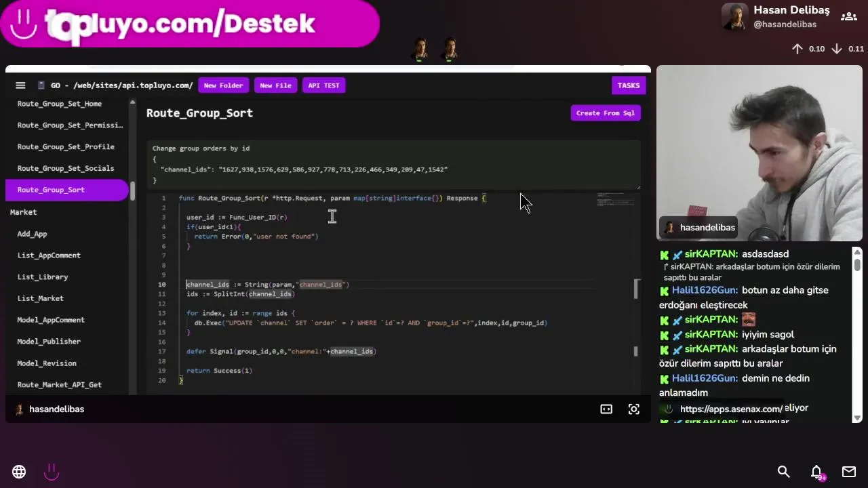Select Add_App in the sidebar
Viewport: 868px width, 488px height.
pyautogui.click(x=32, y=234)
